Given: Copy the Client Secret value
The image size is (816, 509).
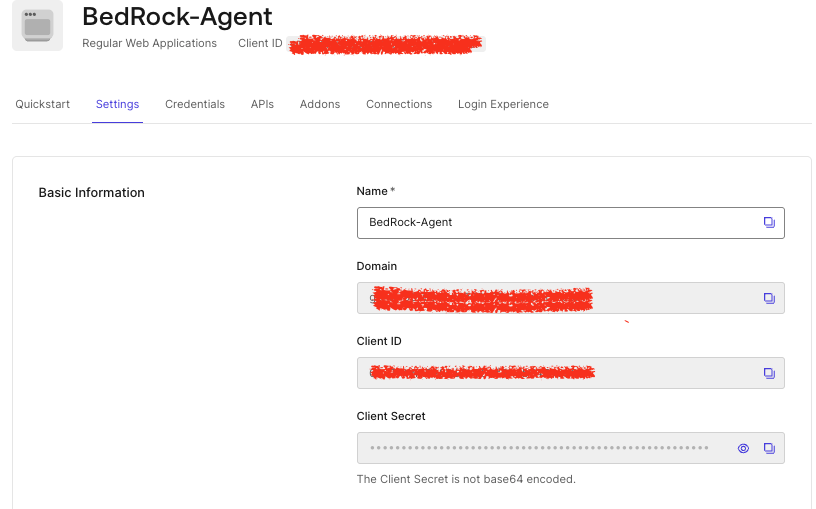Looking at the screenshot, I should (769, 448).
